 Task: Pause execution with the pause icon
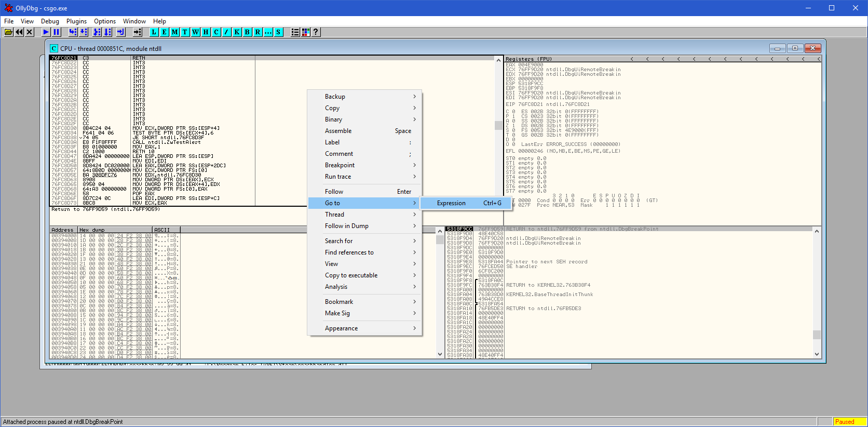[57, 32]
